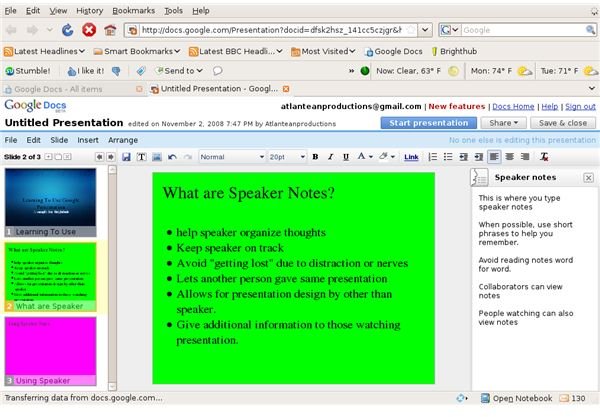Screen dimensions: 600x417
Task: Toggle right text alignment
Action: click(x=525, y=157)
